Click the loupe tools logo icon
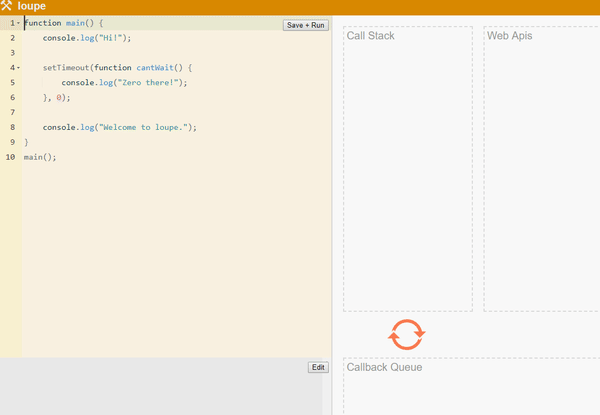 [8, 6]
